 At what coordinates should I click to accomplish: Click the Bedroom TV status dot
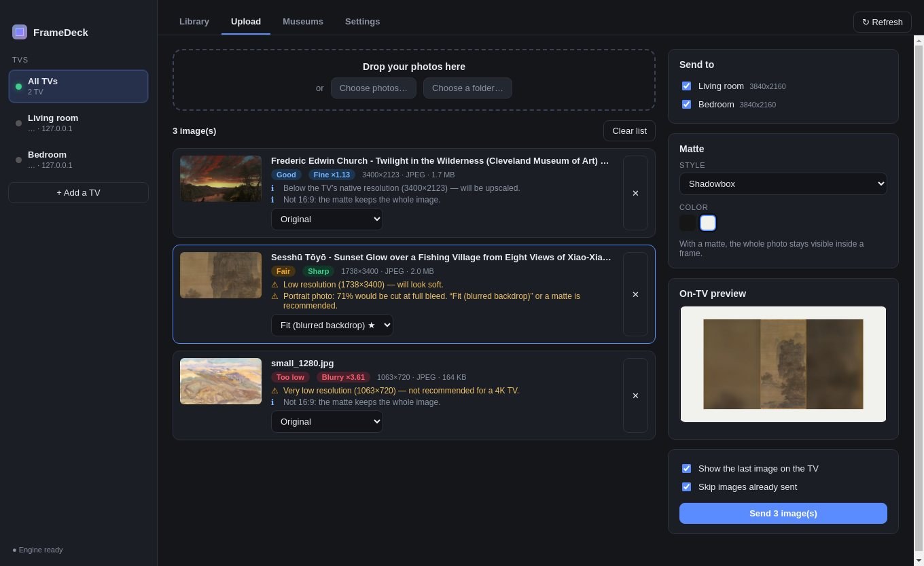click(18, 160)
